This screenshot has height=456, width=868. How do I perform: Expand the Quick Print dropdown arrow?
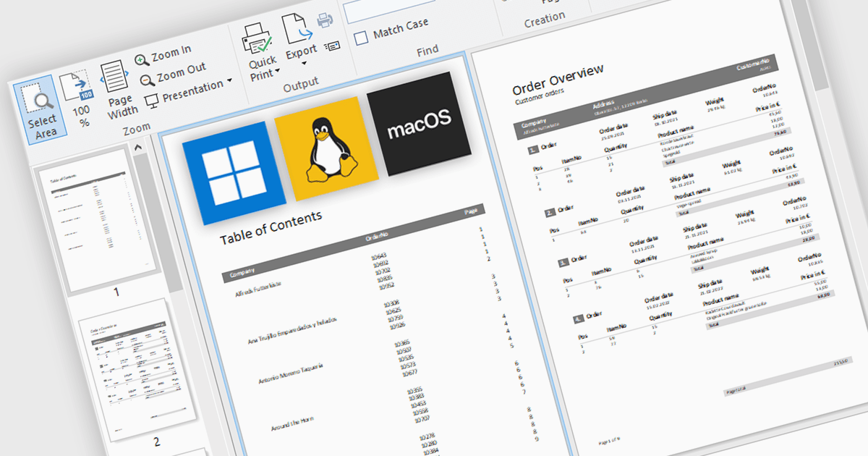[278, 72]
